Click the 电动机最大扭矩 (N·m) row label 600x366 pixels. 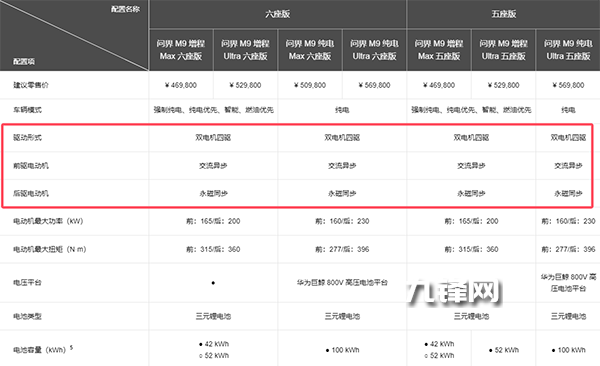click(50, 249)
